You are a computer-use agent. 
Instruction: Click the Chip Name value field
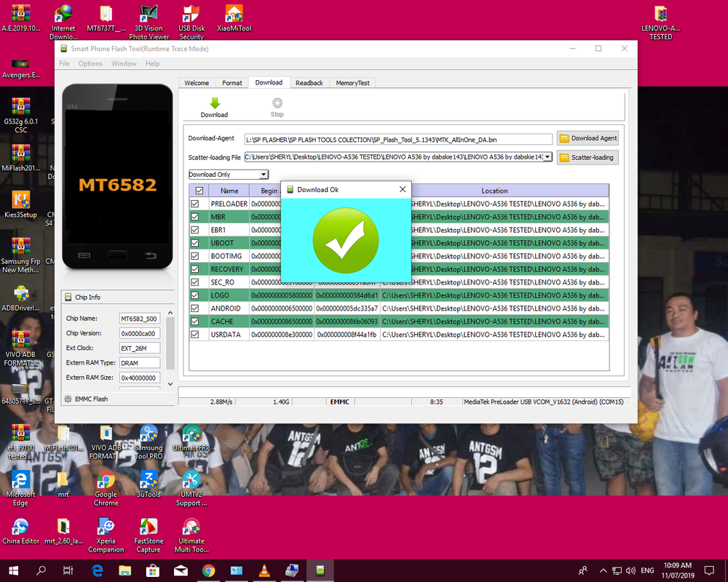(x=140, y=319)
